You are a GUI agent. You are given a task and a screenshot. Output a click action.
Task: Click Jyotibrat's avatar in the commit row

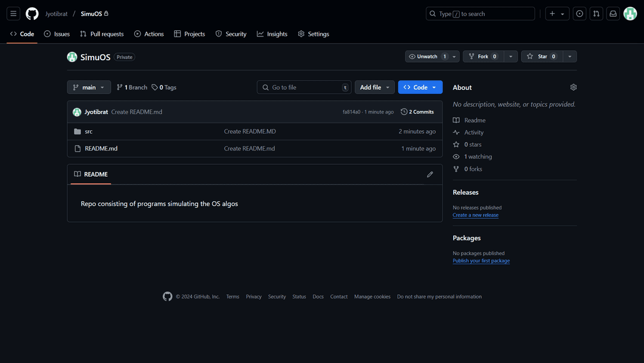point(77,112)
